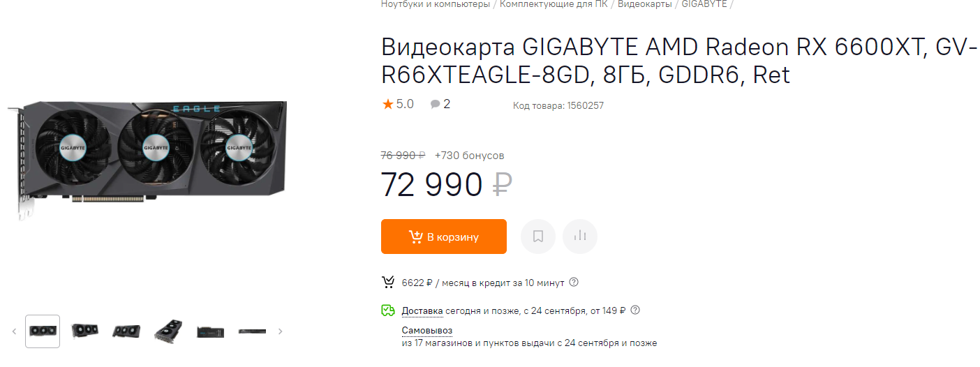980x367 pixels.
Task: Open the Доставка link
Action: pyautogui.click(x=422, y=310)
